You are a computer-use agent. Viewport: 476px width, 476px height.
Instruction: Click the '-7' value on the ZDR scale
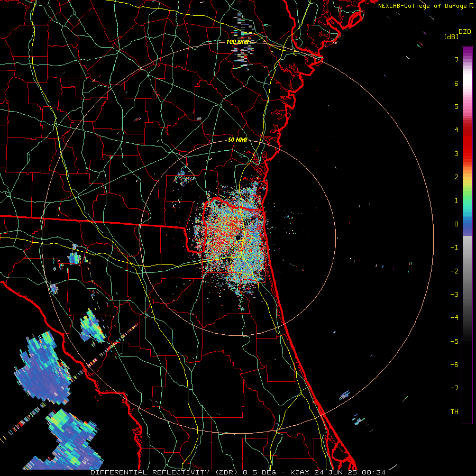click(x=454, y=388)
